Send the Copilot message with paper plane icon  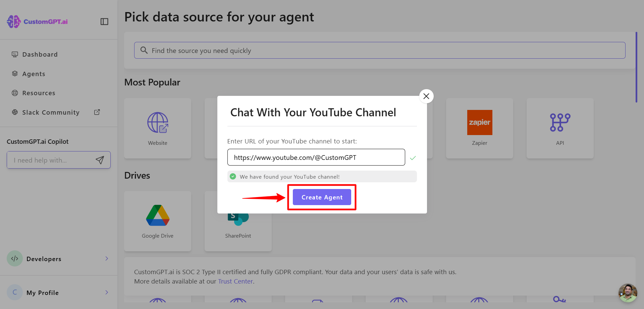[x=100, y=160]
